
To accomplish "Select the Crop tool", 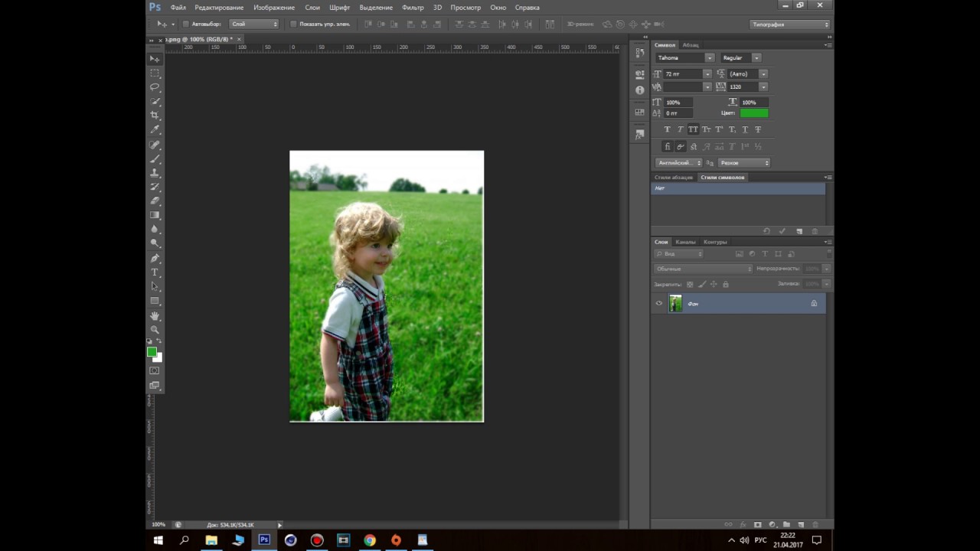I will [x=155, y=116].
